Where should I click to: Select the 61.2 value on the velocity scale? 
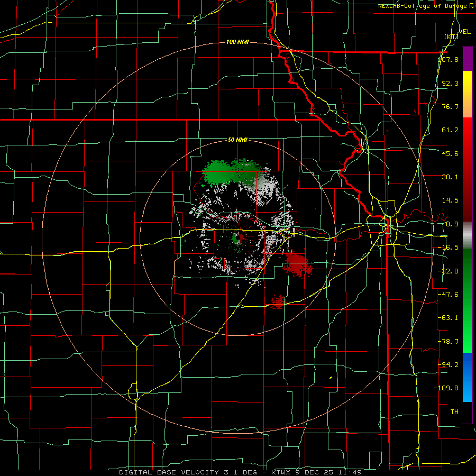coord(450,130)
